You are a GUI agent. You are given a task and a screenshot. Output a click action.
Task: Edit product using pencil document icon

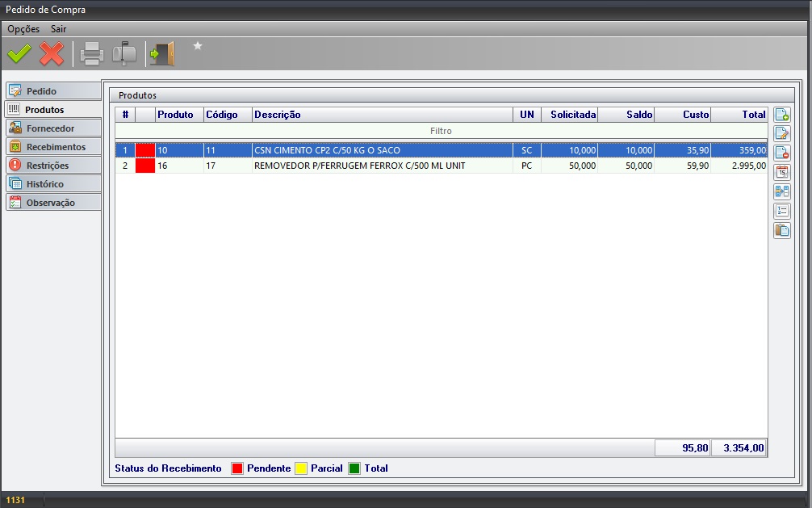(x=781, y=134)
